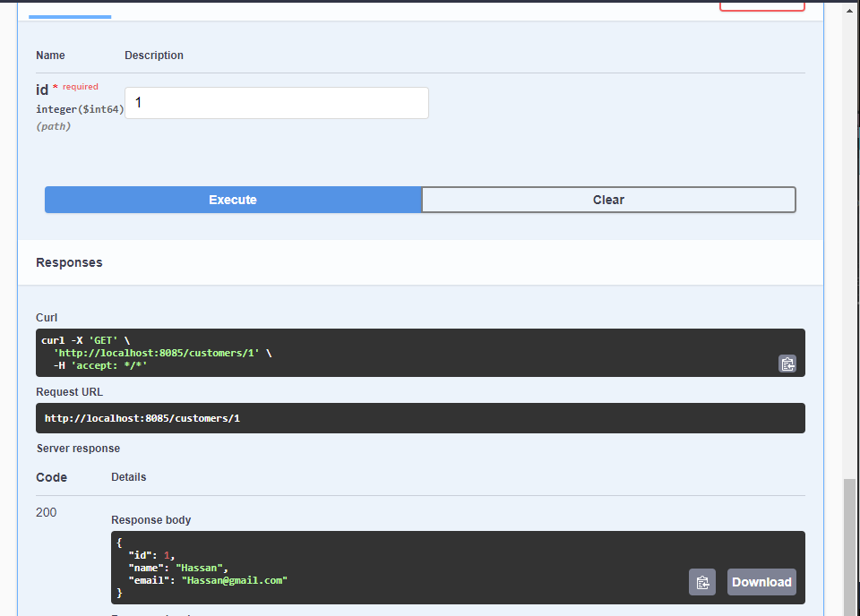The height and width of the screenshot is (616, 860).
Task: Copy the curl command to clipboard
Action: tap(787, 364)
